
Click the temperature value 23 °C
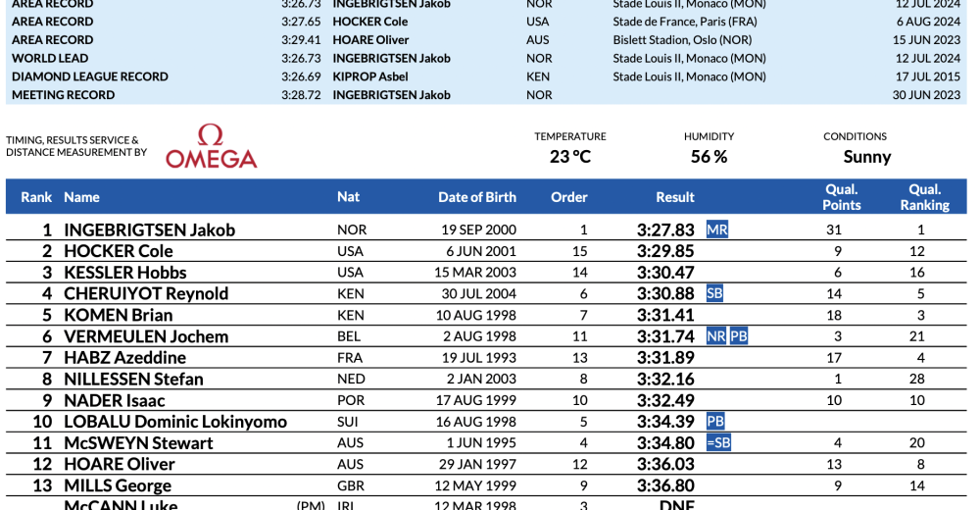point(569,157)
